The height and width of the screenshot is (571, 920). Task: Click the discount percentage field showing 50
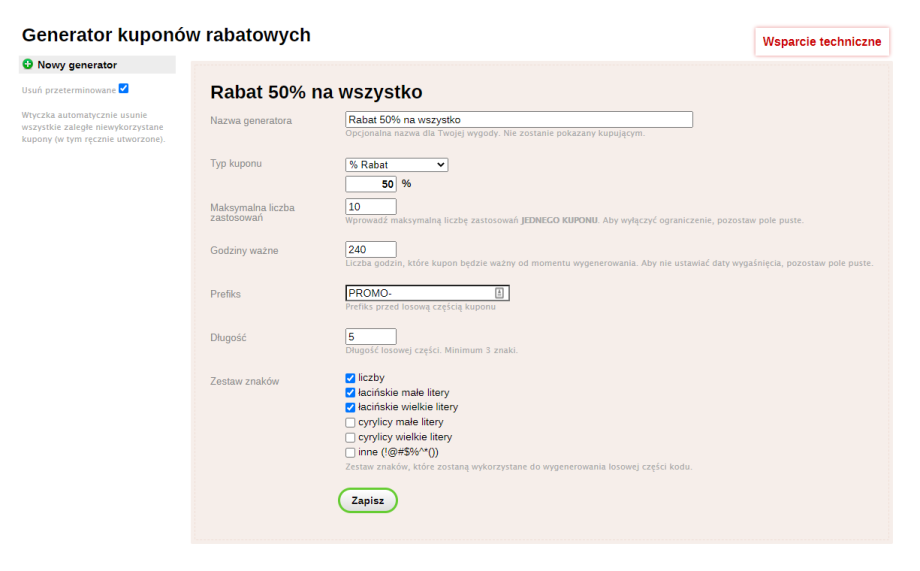[371, 184]
